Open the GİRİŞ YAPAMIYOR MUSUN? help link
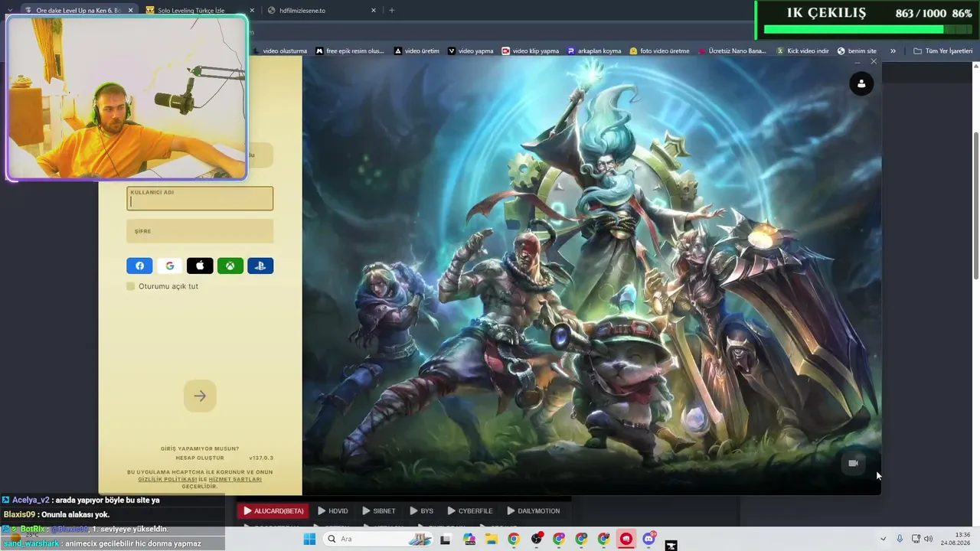The image size is (980, 551). (x=200, y=448)
